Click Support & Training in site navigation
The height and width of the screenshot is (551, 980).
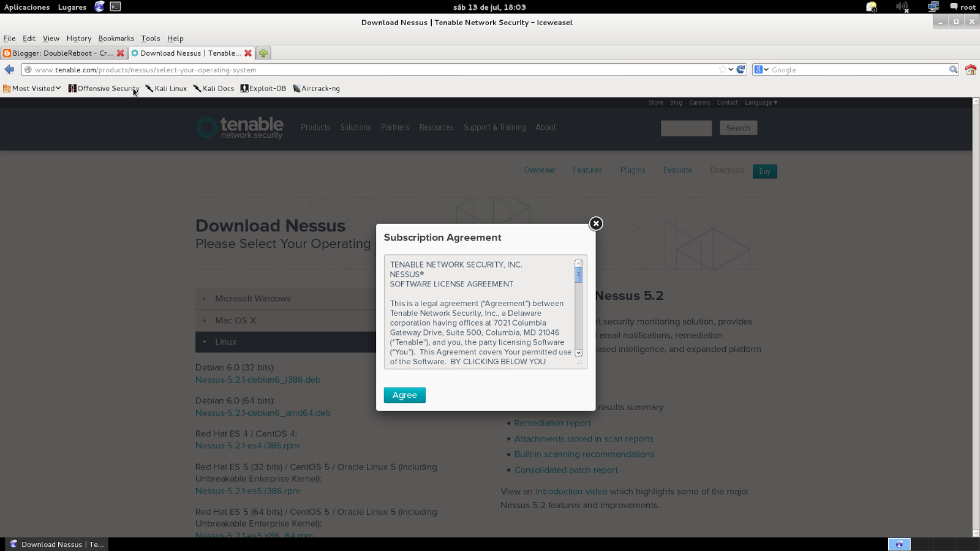[x=494, y=127]
